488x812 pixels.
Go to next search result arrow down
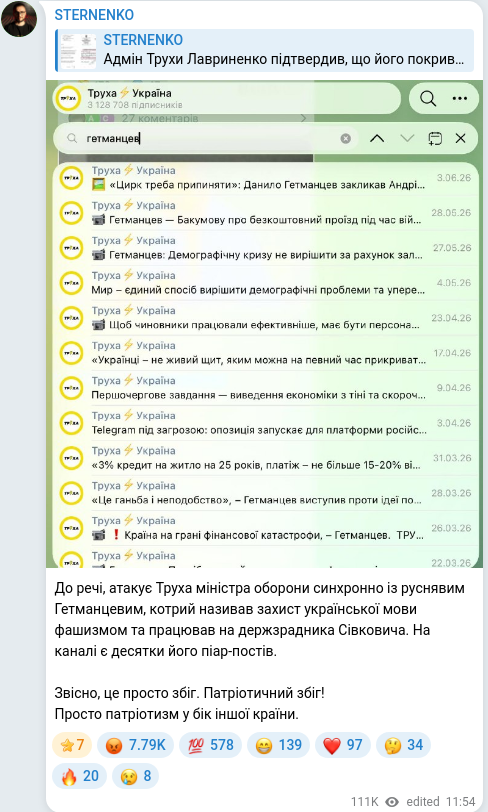point(407,138)
